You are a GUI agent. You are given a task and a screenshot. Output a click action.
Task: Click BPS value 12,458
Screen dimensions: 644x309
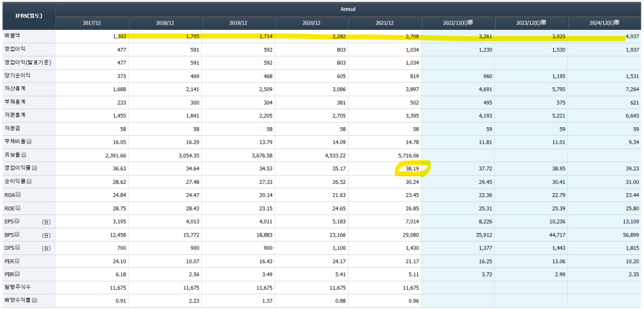[x=118, y=234]
